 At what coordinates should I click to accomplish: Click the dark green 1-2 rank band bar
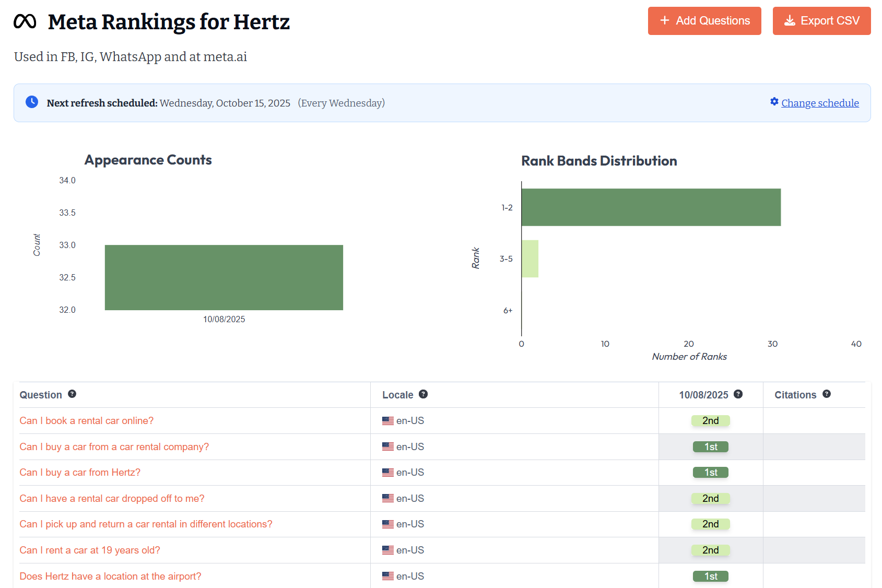651,207
